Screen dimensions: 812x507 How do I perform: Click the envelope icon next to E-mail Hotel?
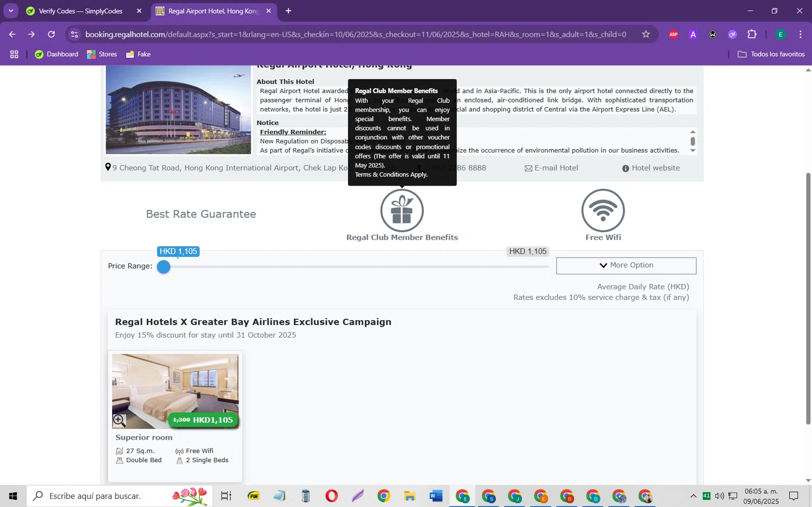[x=528, y=168]
